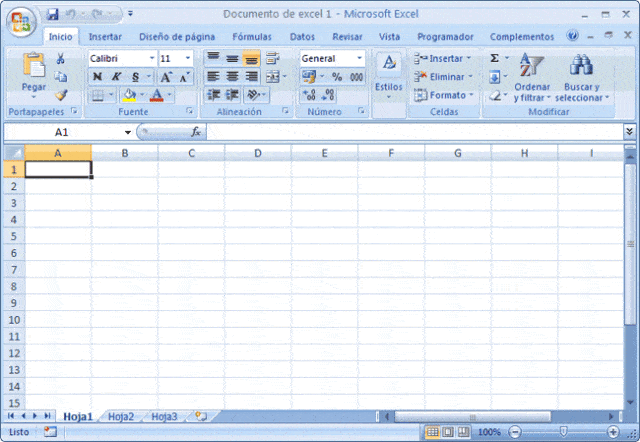Image resolution: width=640 pixels, height=442 pixels.
Task: Open the Ordenar y filtrar button
Action: 532,77
